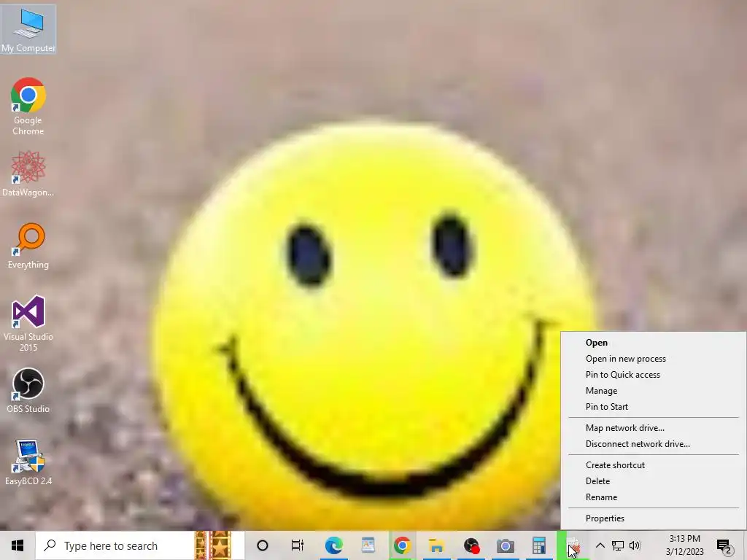The image size is (747, 560).
Task: Open the network status tray icon
Action: 618,545
